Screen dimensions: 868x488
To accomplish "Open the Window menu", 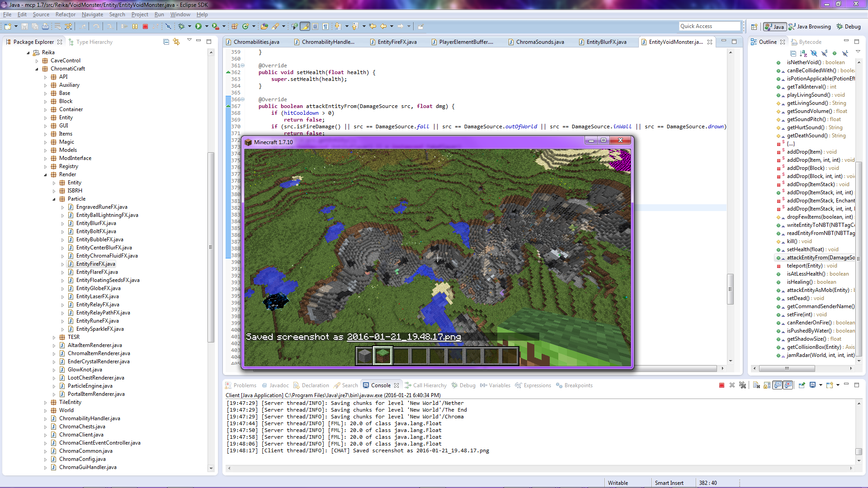I will point(180,14).
